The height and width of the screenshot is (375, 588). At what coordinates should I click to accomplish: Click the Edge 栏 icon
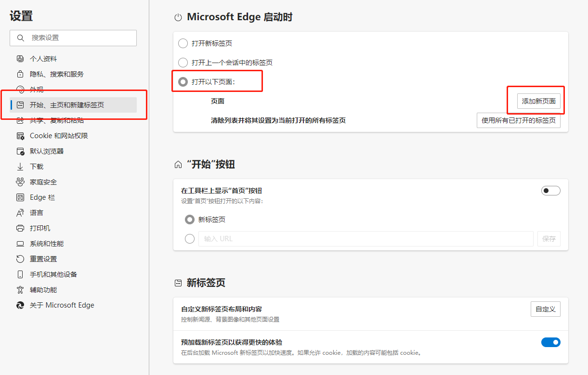20,197
